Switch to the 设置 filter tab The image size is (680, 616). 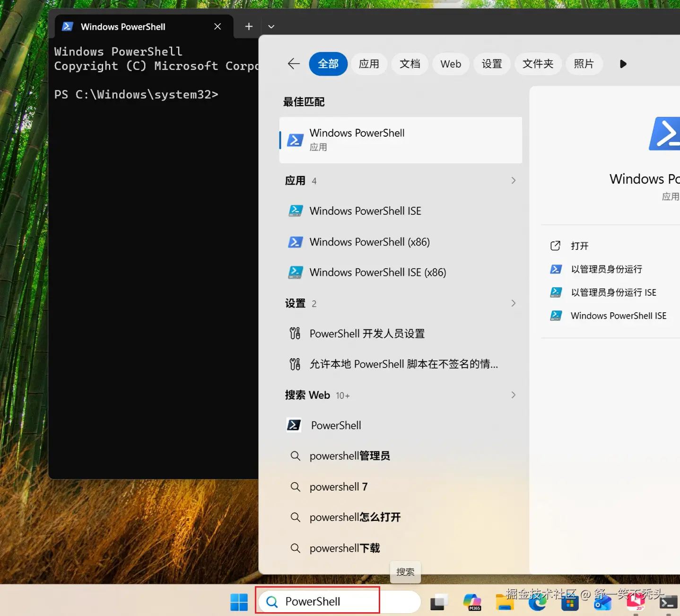[x=492, y=64]
